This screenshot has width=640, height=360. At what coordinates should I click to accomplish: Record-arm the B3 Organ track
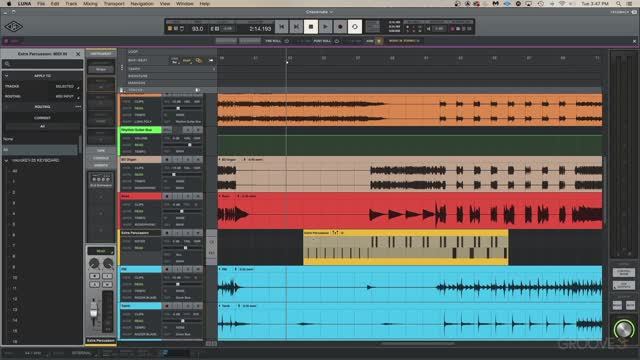(167, 160)
